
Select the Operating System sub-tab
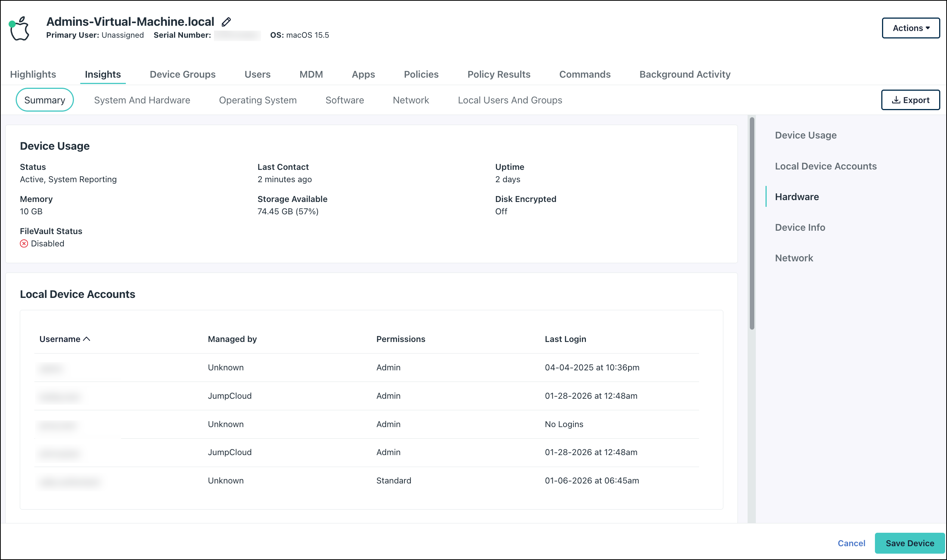(x=258, y=100)
